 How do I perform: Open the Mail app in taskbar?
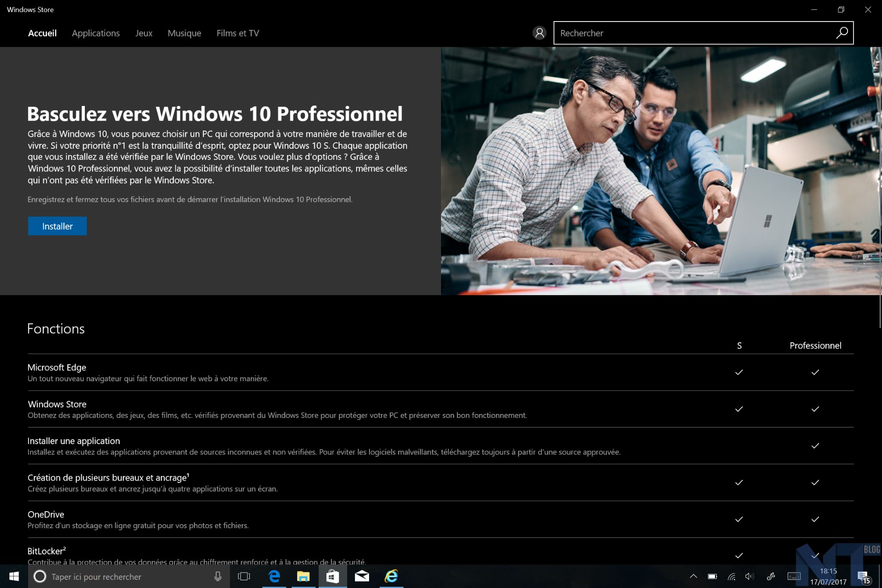pyautogui.click(x=362, y=576)
